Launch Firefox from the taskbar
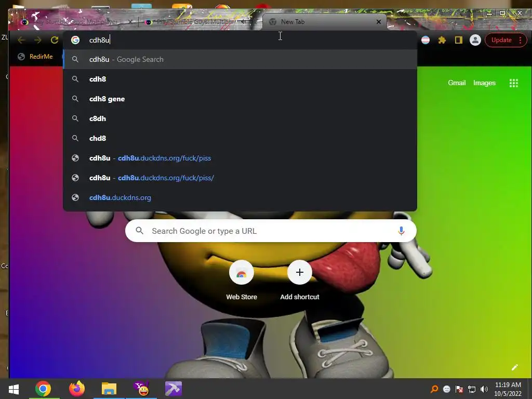Screen dimensions: 532x399 77,389
